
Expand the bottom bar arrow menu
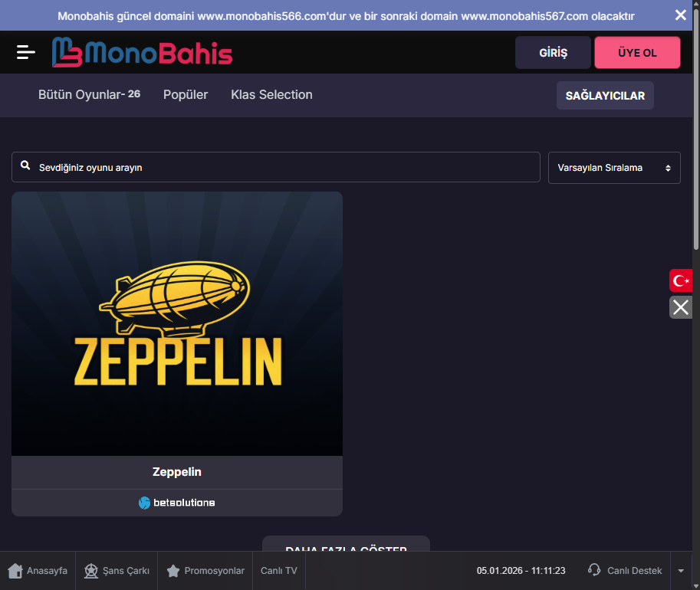click(x=681, y=571)
